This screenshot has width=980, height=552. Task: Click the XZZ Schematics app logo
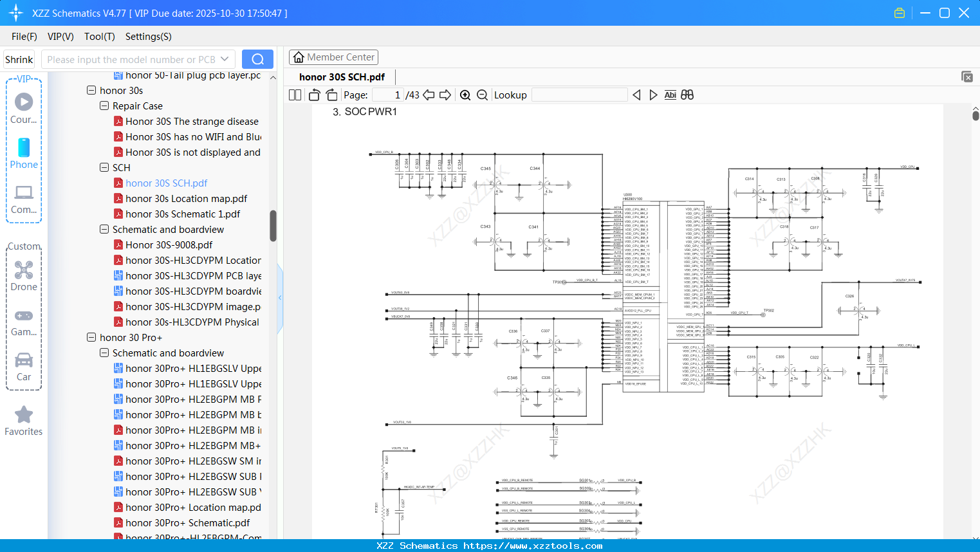pyautogui.click(x=16, y=13)
